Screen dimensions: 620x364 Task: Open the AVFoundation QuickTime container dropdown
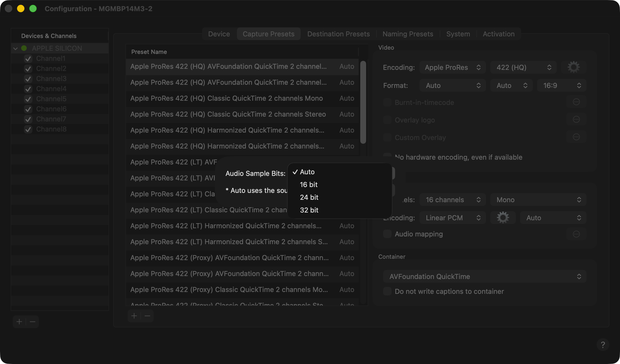[485, 276]
